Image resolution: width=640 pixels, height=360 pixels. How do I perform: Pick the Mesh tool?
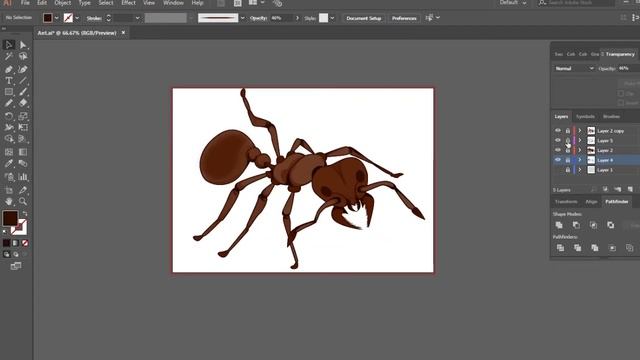coord(9,152)
